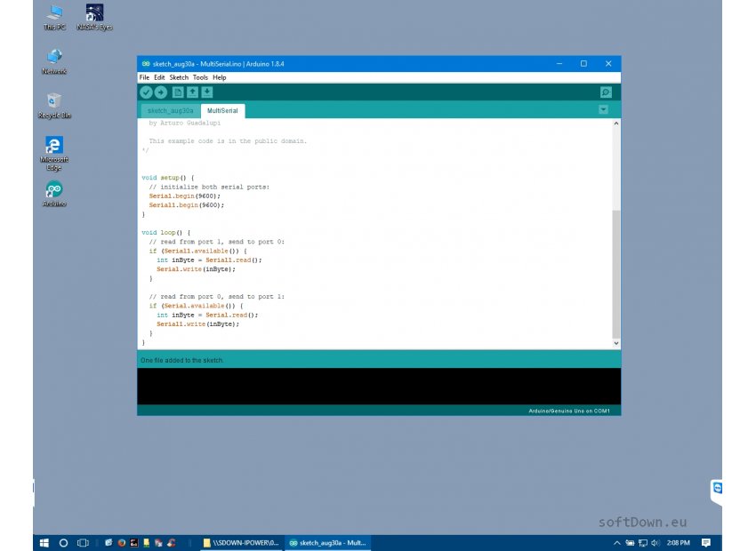The width and height of the screenshot is (756, 551).
Task: Click the TeamViewer side panel icon
Action: click(718, 489)
